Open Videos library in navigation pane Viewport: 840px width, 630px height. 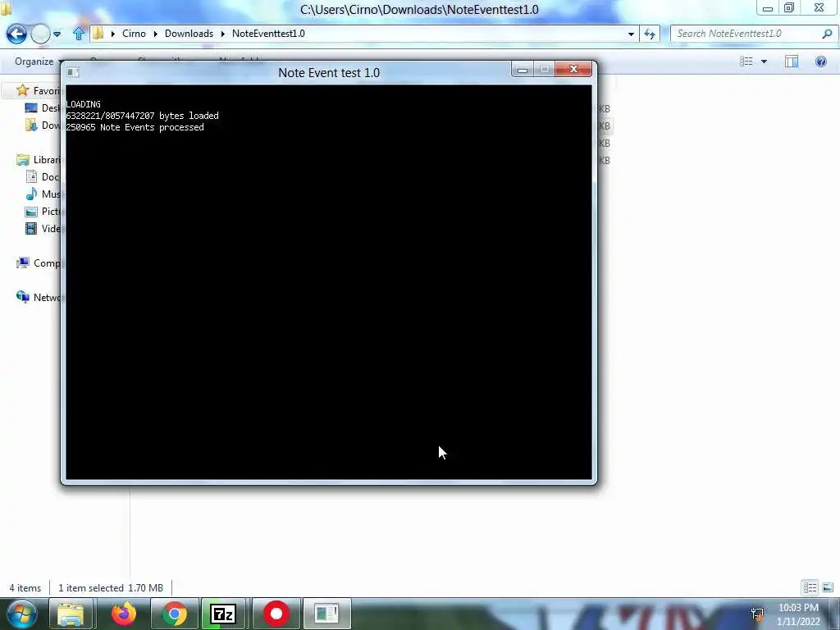click(x=43, y=228)
